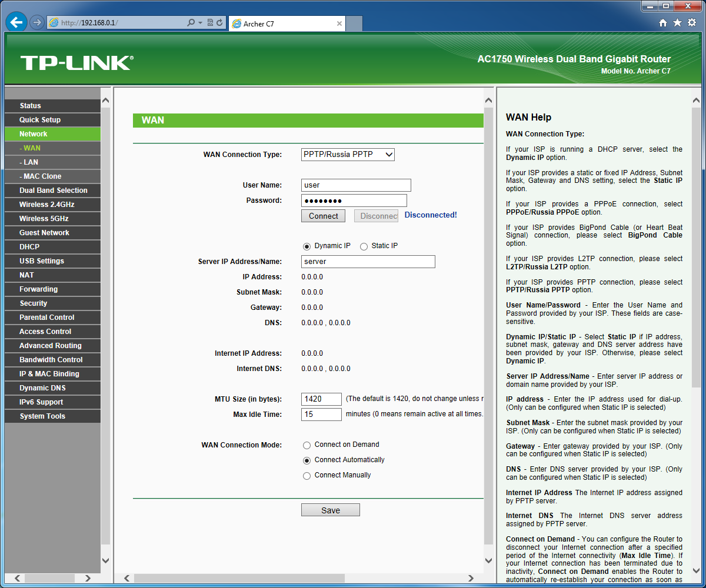Image resolution: width=706 pixels, height=588 pixels.
Task: Select Connect on Demand
Action: 307,445
